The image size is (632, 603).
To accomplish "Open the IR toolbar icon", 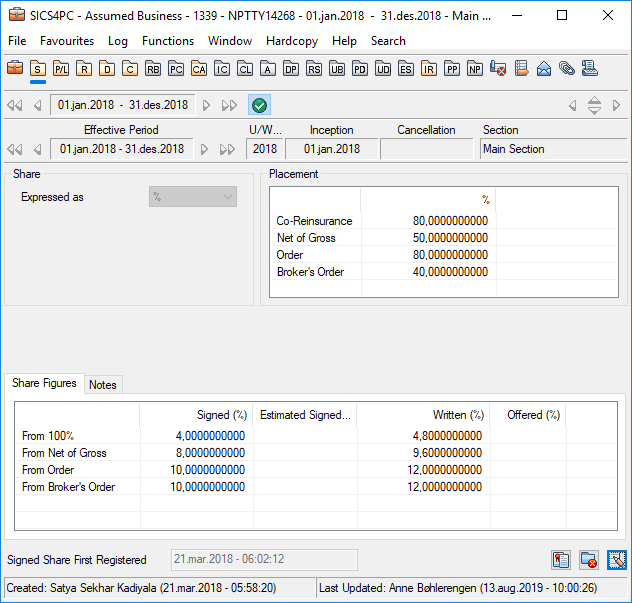I will [429, 69].
